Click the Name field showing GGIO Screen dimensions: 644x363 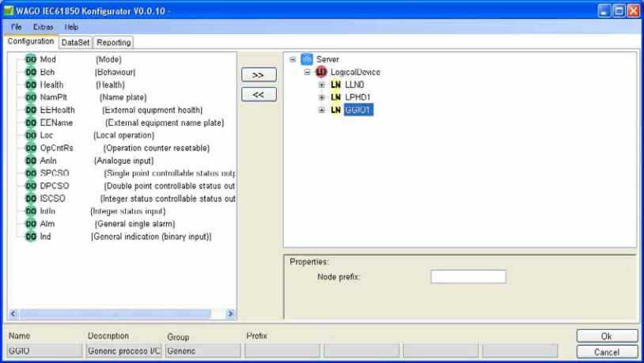(x=45, y=351)
